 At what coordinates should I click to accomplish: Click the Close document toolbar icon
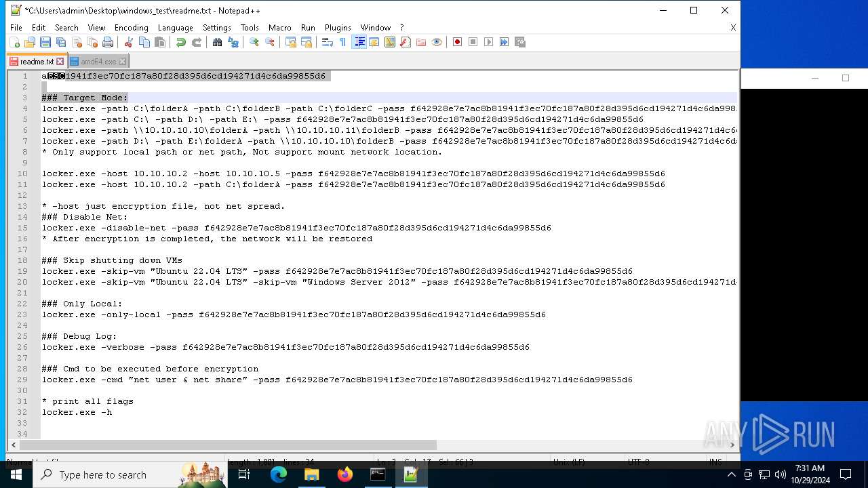click(x=77, y=42)
